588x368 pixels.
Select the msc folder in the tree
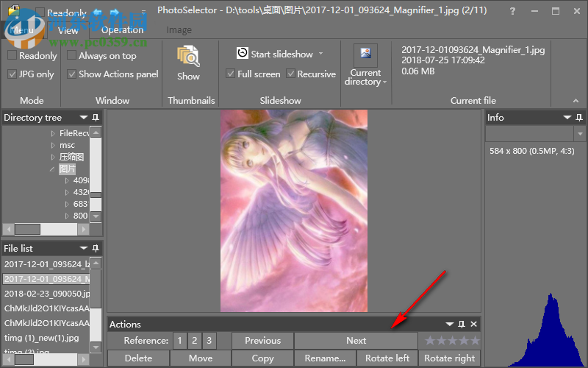coord(67,145)
